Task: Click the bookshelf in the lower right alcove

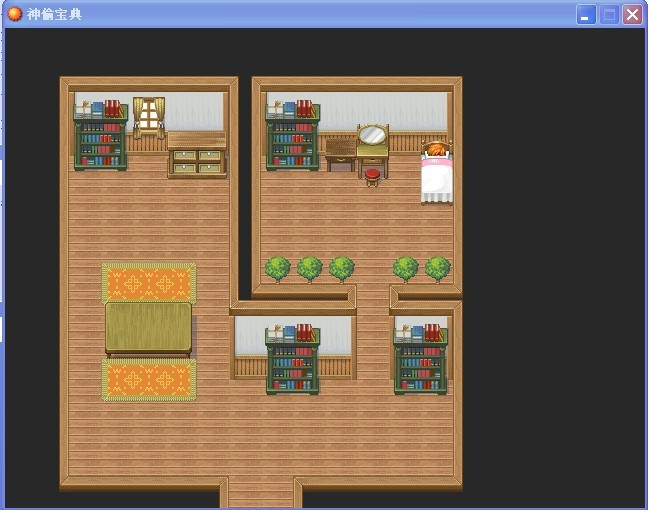Action: pos(420,359)
